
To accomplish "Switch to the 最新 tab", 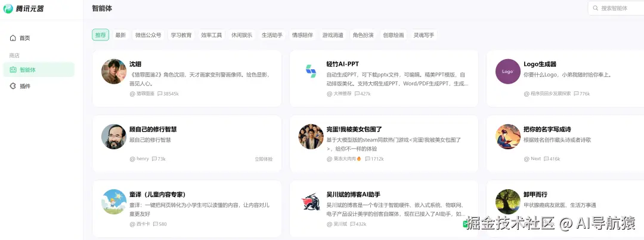I will [x=120, y=35].
